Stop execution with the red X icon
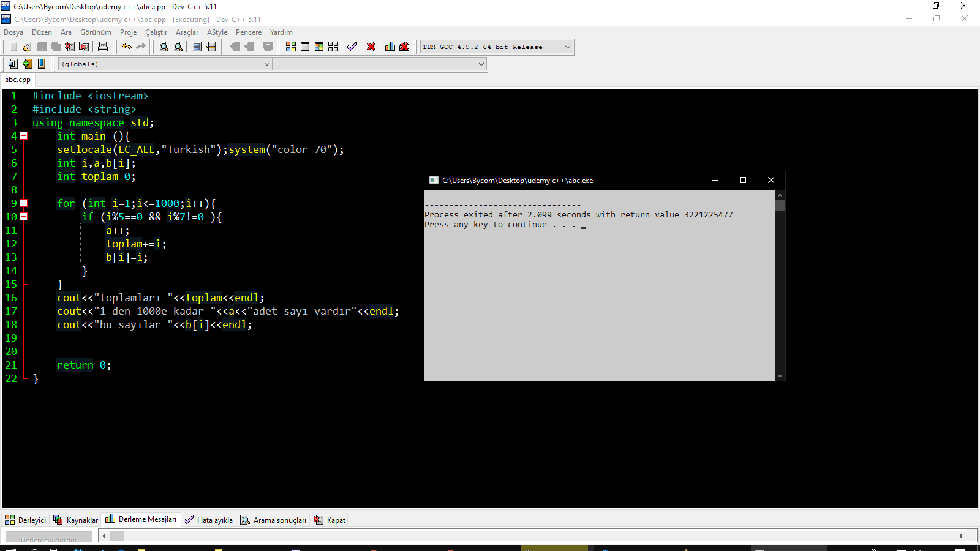Viewport: 980px width, 551px height. [371, 47]
